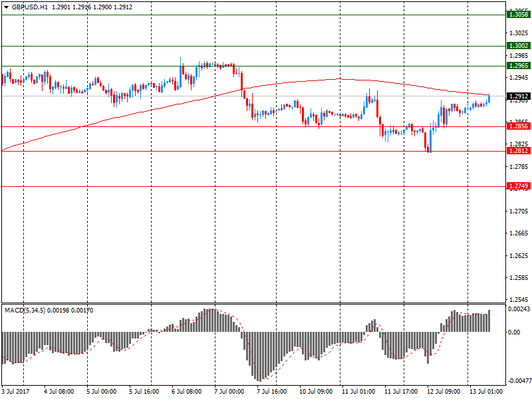This screenshot has height=399, width=532.
Task: Select the 0.00243 MACD scale value
Action: (x=519, y=309)
